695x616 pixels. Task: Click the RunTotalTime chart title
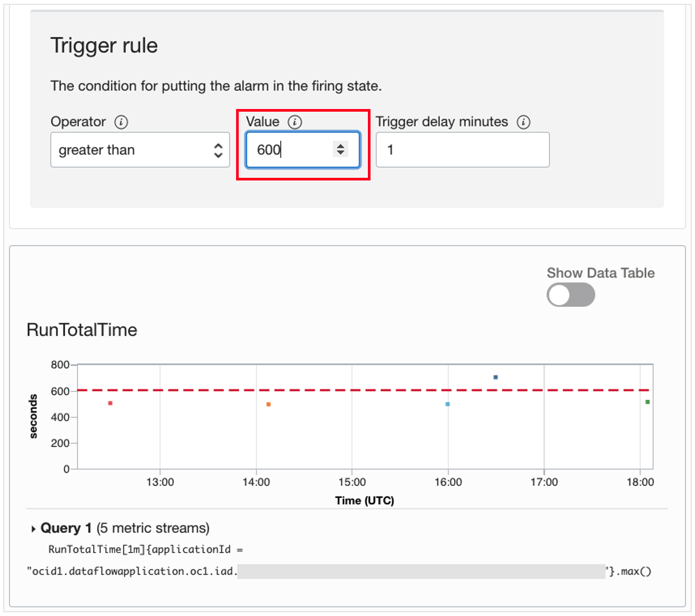pyautogui.click(x=82, y=330)
